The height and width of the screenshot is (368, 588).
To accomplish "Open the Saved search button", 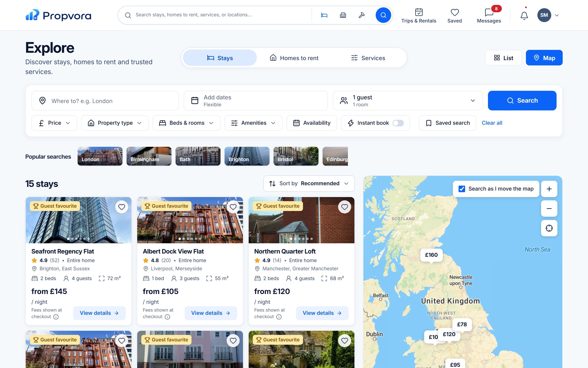I will (447, 123).
